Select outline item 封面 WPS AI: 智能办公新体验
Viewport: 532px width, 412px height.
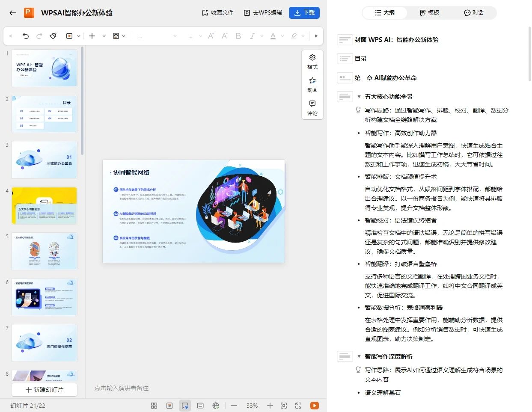coord(396,40)
